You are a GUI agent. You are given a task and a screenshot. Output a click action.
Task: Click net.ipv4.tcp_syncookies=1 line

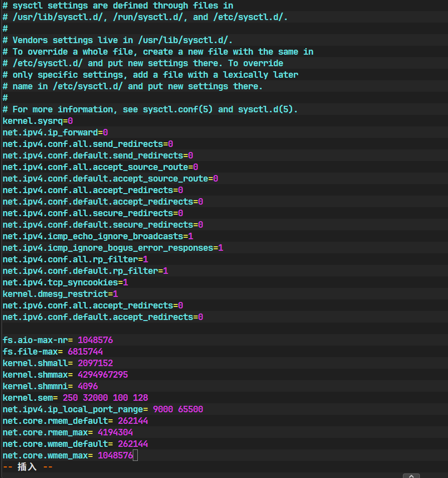point(65,282)
